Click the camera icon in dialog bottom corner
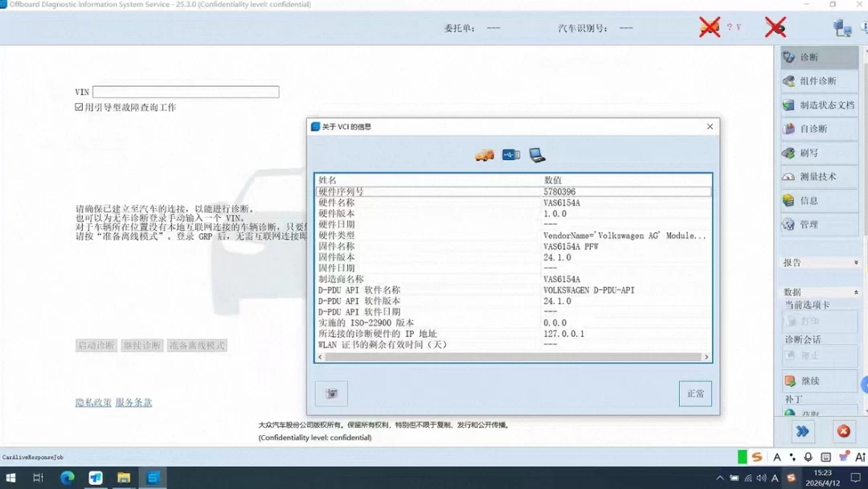Screen dimensions: 868x489 tap(331, 393)
